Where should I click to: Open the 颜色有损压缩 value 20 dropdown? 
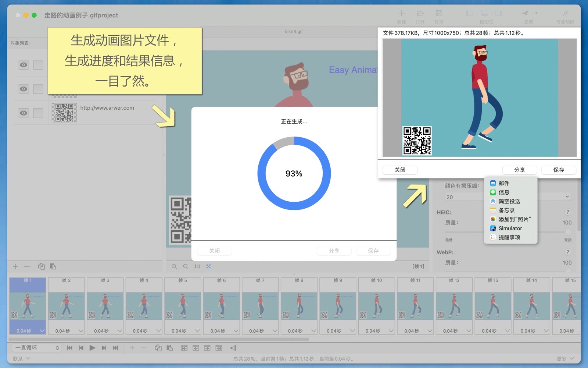pos(567,197)
